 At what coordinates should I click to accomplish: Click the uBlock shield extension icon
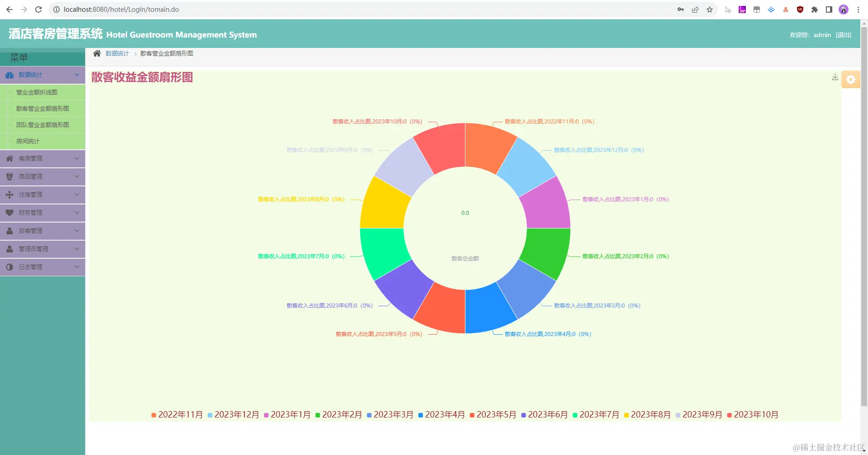coord(800,9)
